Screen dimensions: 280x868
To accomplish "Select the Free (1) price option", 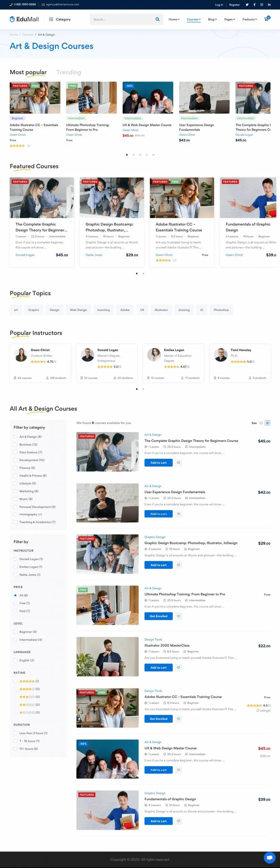I will (15, 603).
